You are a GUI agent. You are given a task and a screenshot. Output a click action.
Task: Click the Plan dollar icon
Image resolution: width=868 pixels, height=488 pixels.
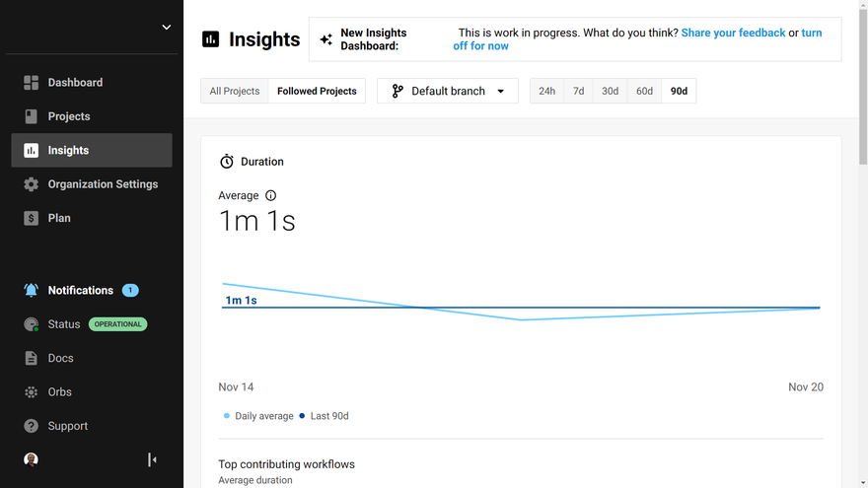click(31, 218)
